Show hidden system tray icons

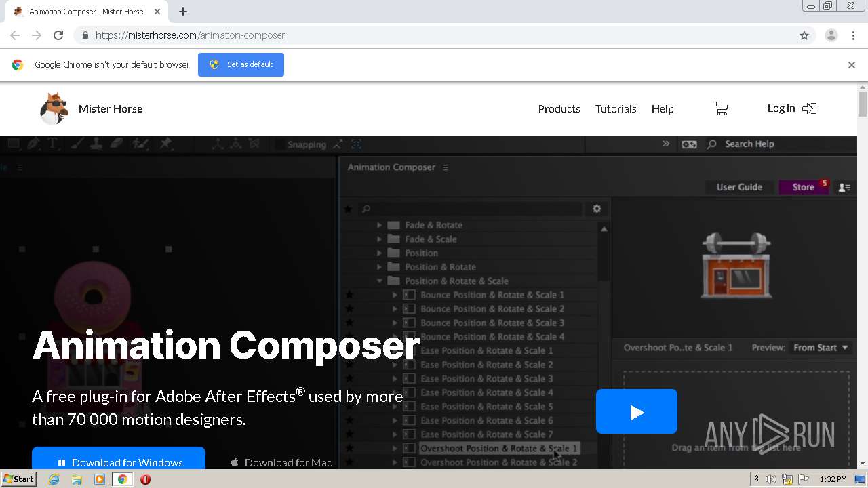pyautogui.click(x=756, y=479)
